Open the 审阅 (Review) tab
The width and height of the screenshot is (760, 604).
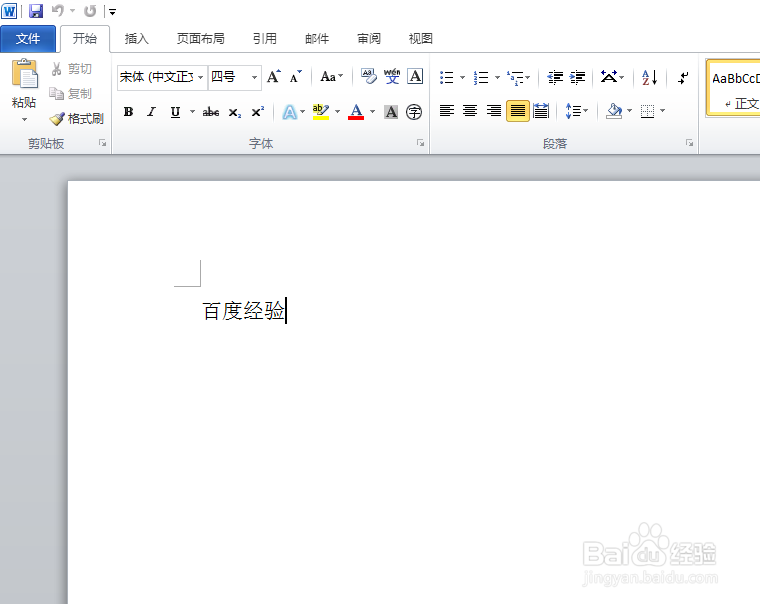[369, 39]
